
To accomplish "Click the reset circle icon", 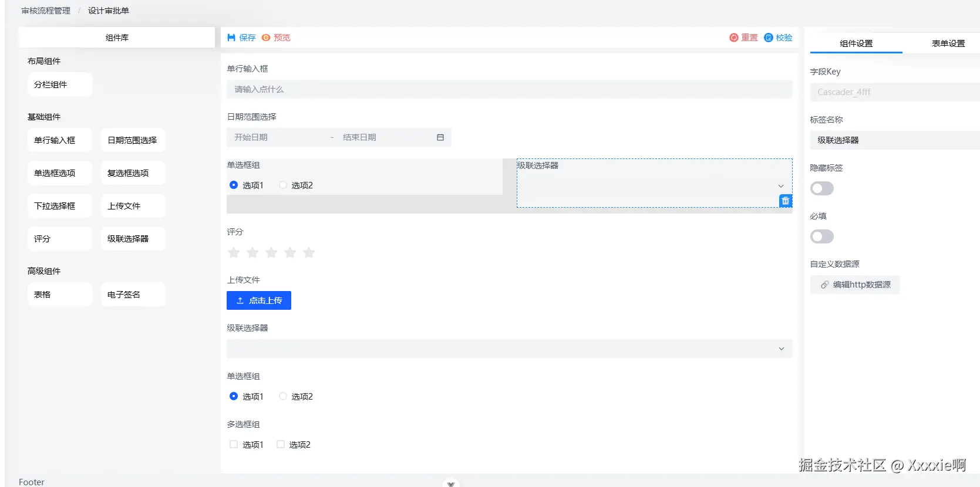I will pyautogui.click(x=734, y=38).
